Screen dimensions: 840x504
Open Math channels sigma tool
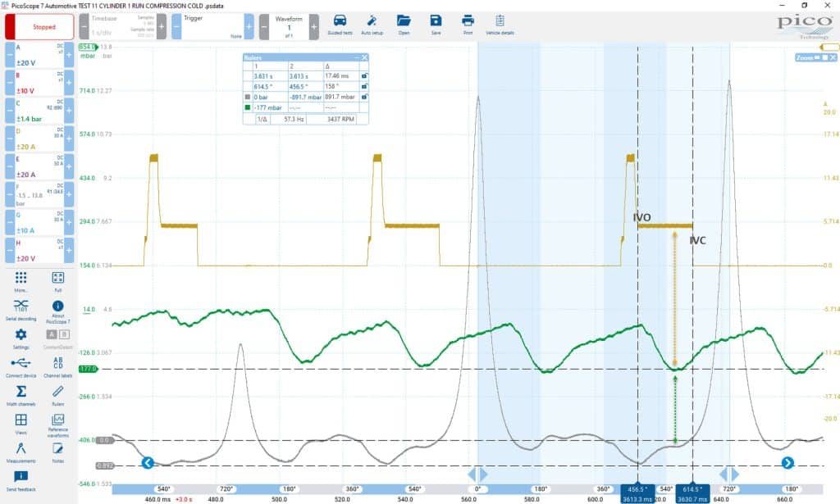pos(21,395)
